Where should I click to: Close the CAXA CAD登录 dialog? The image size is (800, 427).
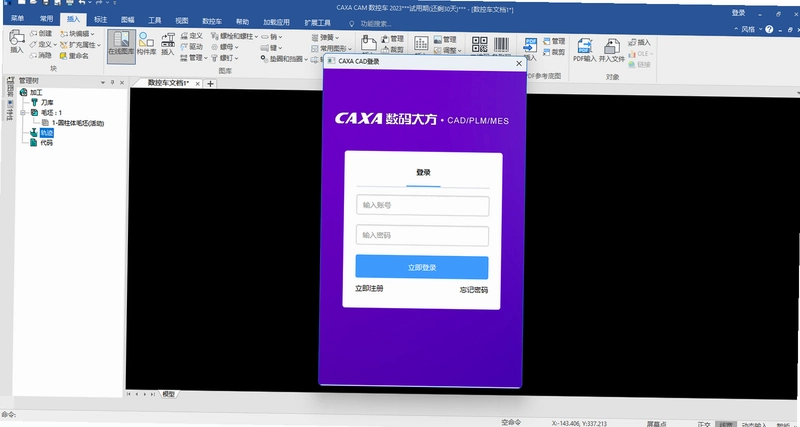pos(519,63)
